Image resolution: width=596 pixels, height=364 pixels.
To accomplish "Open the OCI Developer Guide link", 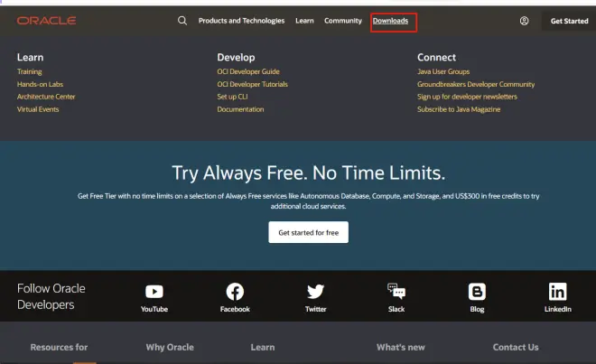I will tap(248, 71).
